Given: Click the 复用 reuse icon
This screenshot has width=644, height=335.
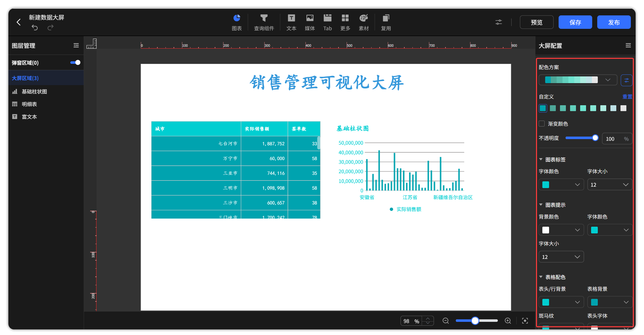Looking at the screenshot, I should (386, 22).
